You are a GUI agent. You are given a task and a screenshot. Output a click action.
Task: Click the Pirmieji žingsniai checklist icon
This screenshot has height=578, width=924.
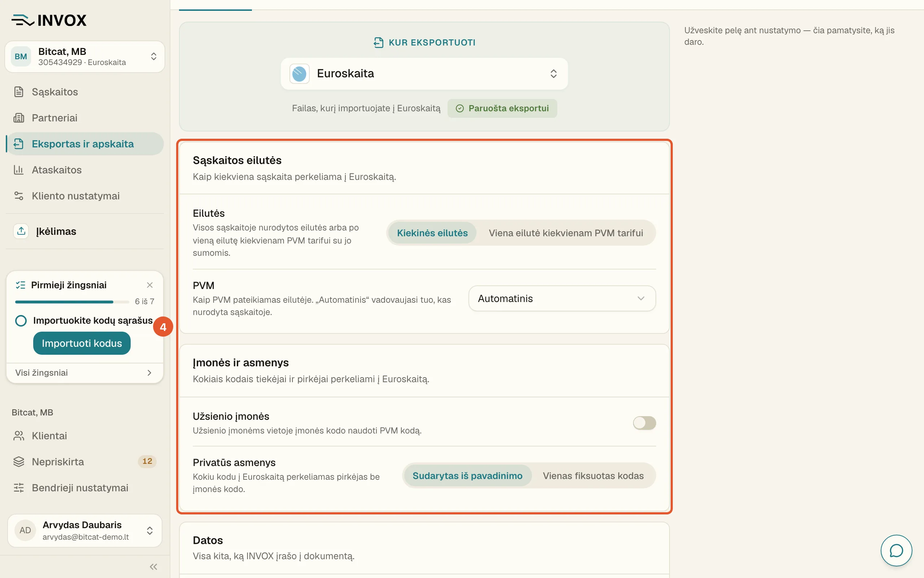click(x=20, y=285)
